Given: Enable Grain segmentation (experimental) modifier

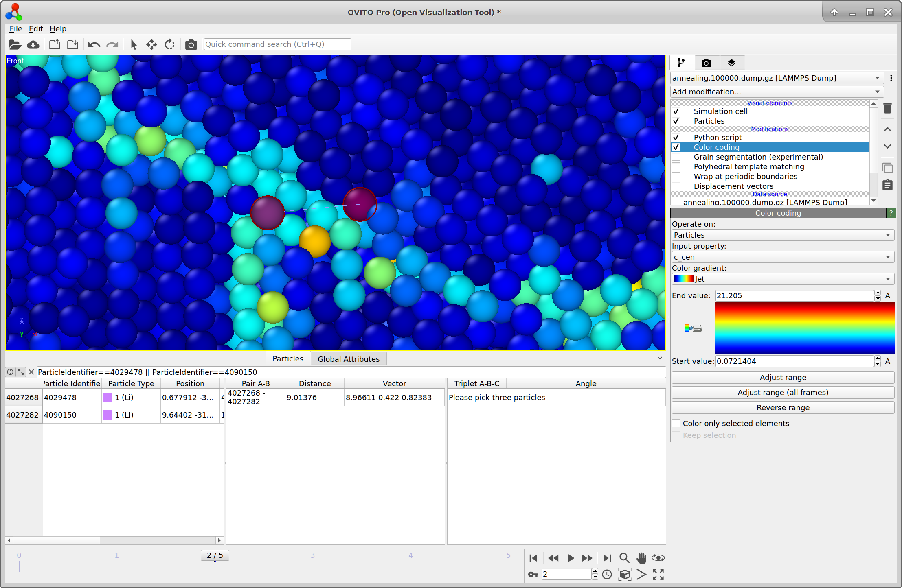Looking at the screenshot, I should click(676, 157).
